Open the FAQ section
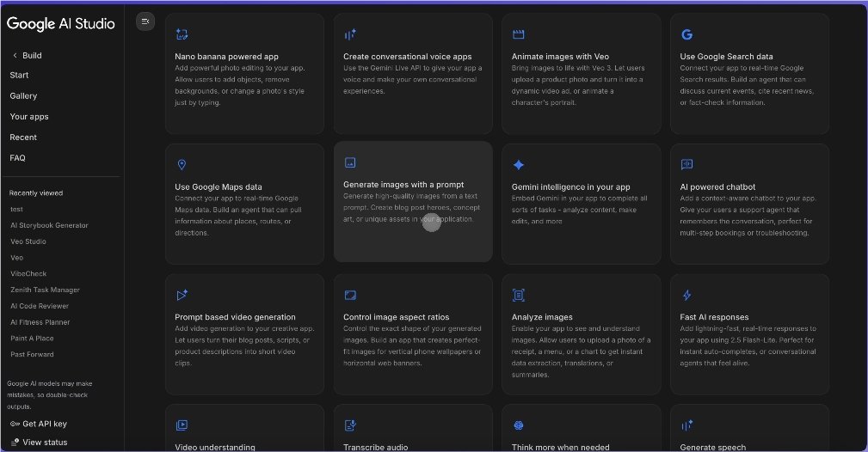This screenshot has width=868, height=452. [x=18, y=157]
